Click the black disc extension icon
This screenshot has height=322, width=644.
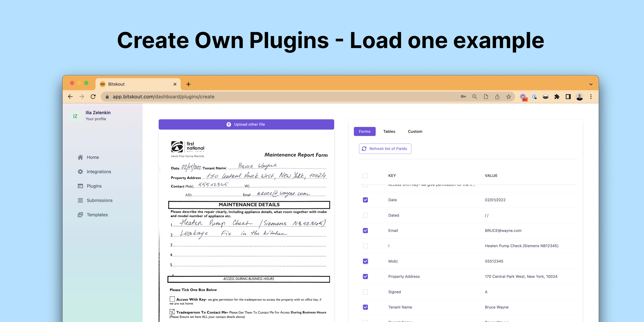click(x=546, y=97)
